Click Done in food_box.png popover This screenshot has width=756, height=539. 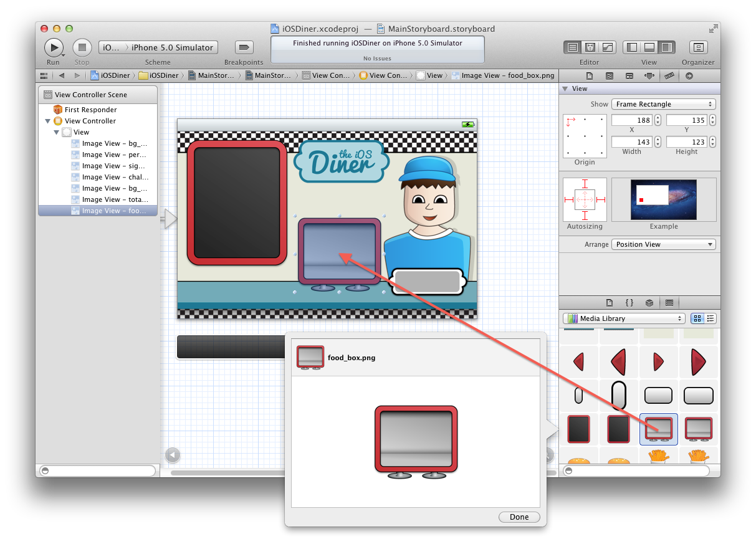519,517
